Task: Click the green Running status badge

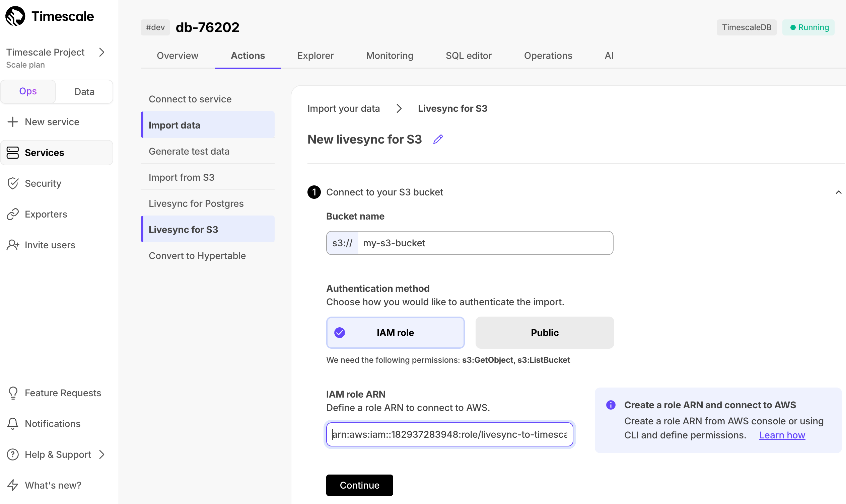Action: 808,27
